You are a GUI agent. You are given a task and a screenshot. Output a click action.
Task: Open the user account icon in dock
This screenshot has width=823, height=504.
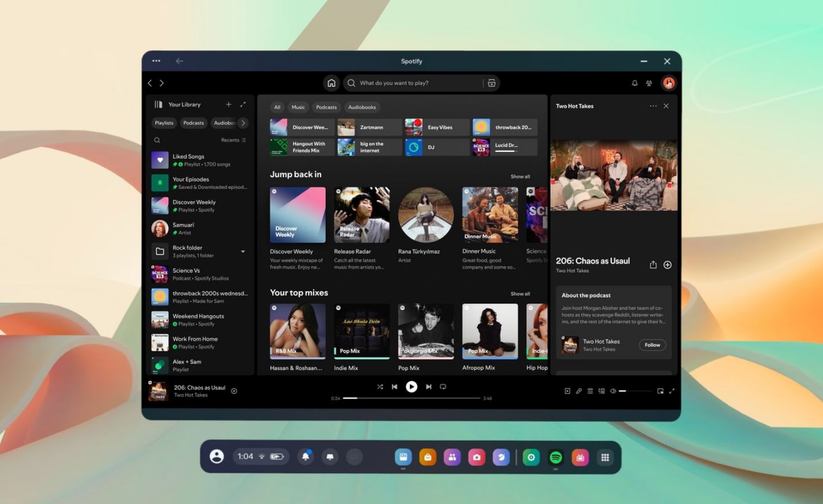[x=217, y=456]
